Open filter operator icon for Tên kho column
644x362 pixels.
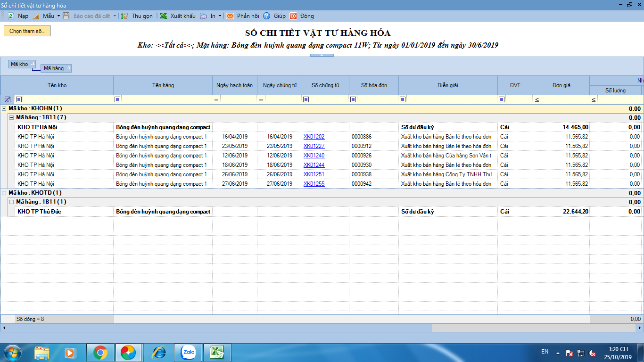pos(19,99)
